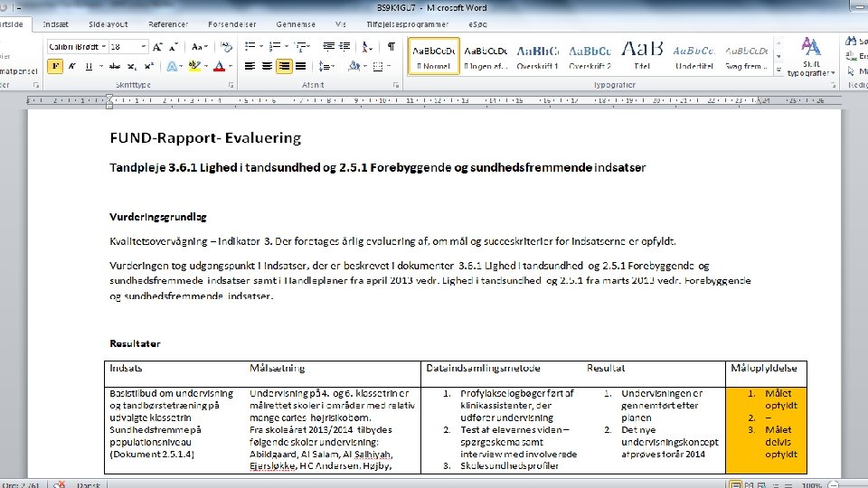Open the line spacing icon
This screenshot has height=488, width=868.
tap(326, 66)
